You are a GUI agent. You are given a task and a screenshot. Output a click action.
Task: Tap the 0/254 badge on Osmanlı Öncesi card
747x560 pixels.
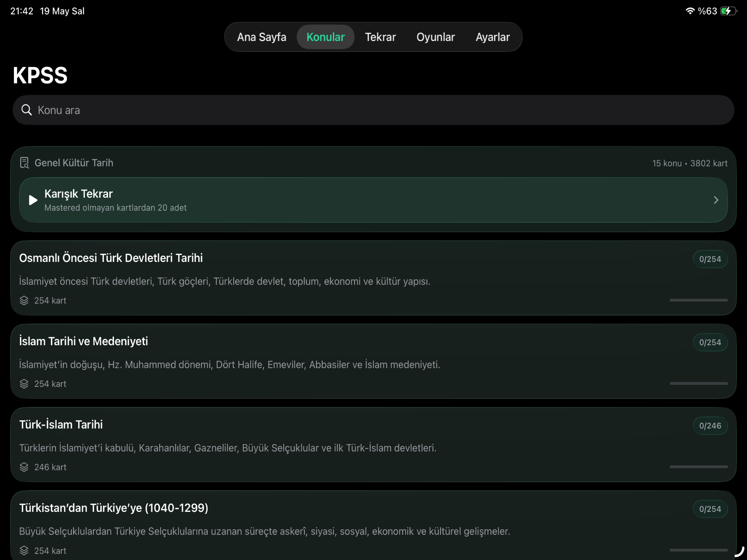(x=710, y=259)
